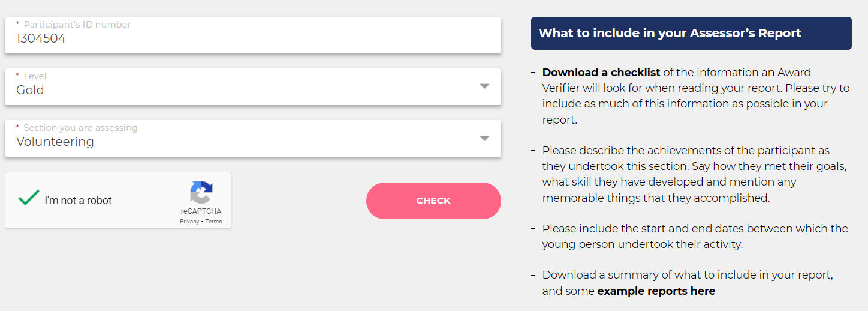
Task: Select the Gold level value
Action: (x=30, y=91)
